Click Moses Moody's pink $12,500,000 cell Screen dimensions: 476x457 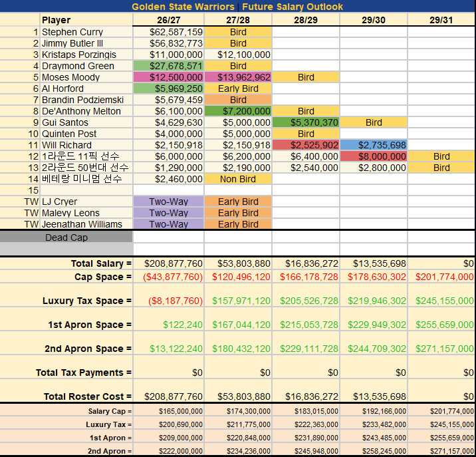[168, 77]
